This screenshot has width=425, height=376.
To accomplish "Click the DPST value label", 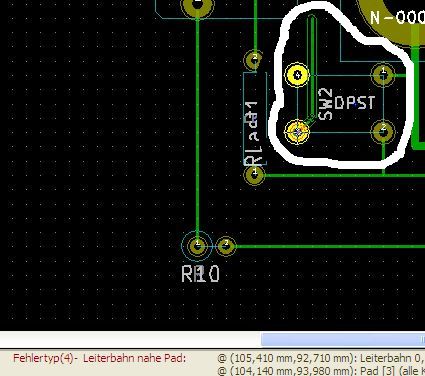I will coord(354,103).
